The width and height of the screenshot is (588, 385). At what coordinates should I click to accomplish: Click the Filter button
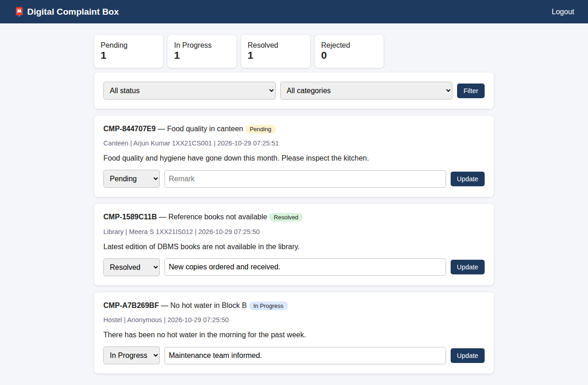click(471, 91)
